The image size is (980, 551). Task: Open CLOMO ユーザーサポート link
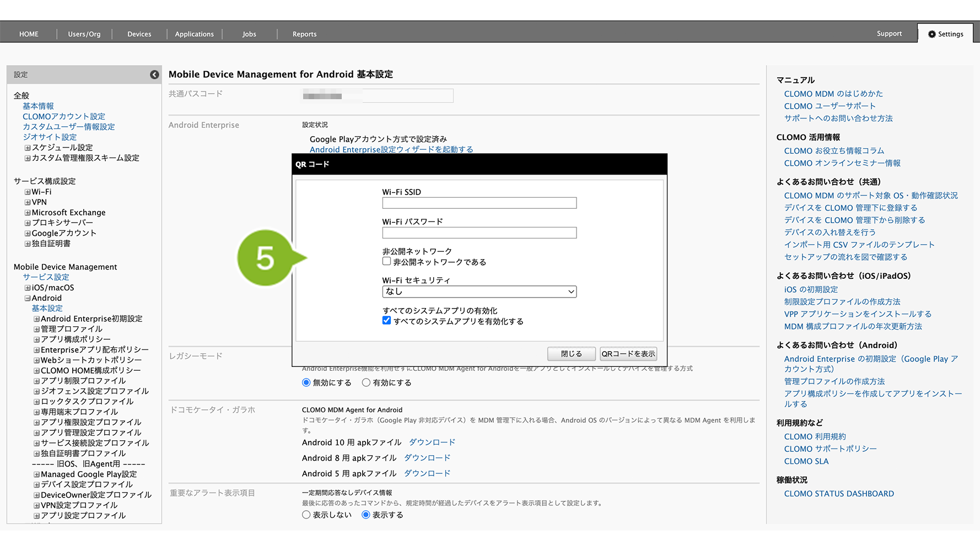click(830, 106)
